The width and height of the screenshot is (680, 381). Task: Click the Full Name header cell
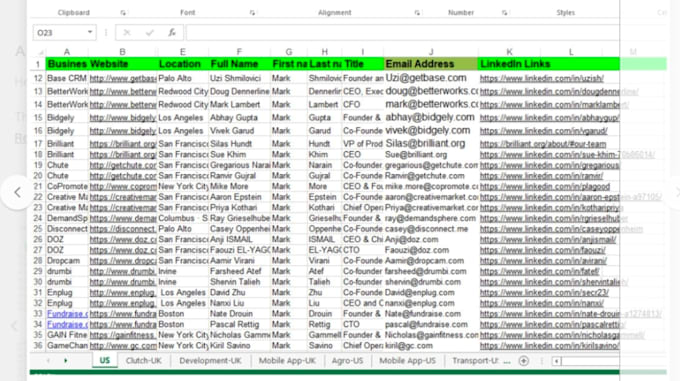click(239, 64)
